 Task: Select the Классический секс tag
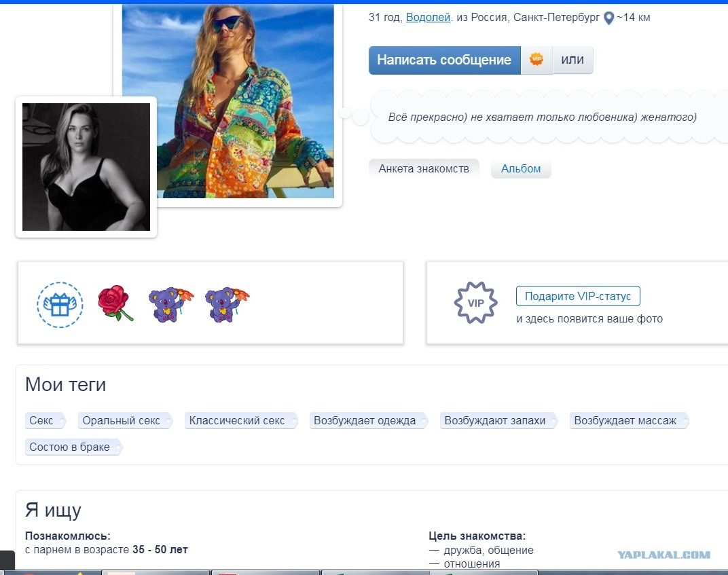point(240,420)
